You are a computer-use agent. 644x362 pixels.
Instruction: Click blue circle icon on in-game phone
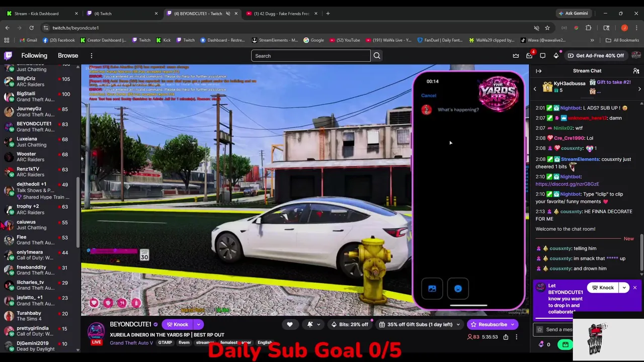458,289
